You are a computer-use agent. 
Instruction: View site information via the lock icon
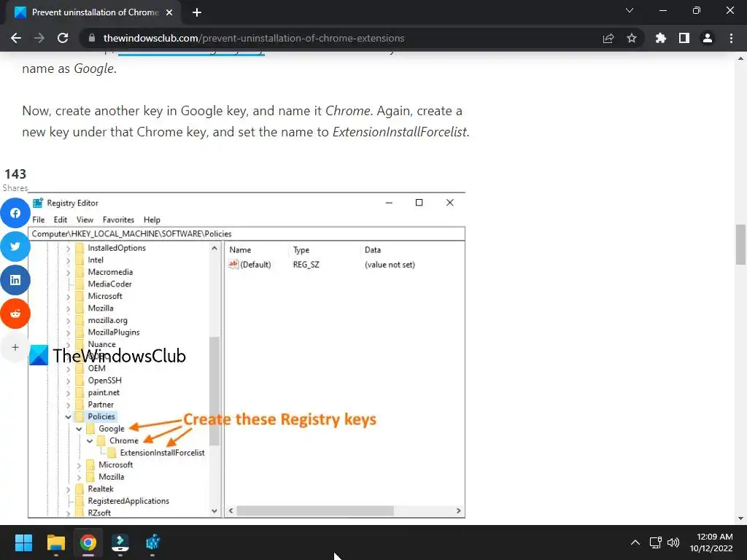(92, 38)
